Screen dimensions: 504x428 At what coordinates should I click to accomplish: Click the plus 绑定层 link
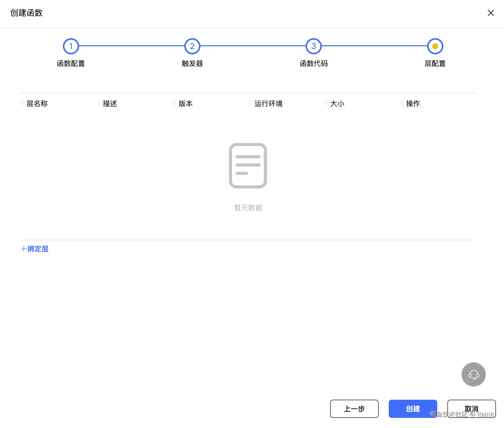coord(35,249)
